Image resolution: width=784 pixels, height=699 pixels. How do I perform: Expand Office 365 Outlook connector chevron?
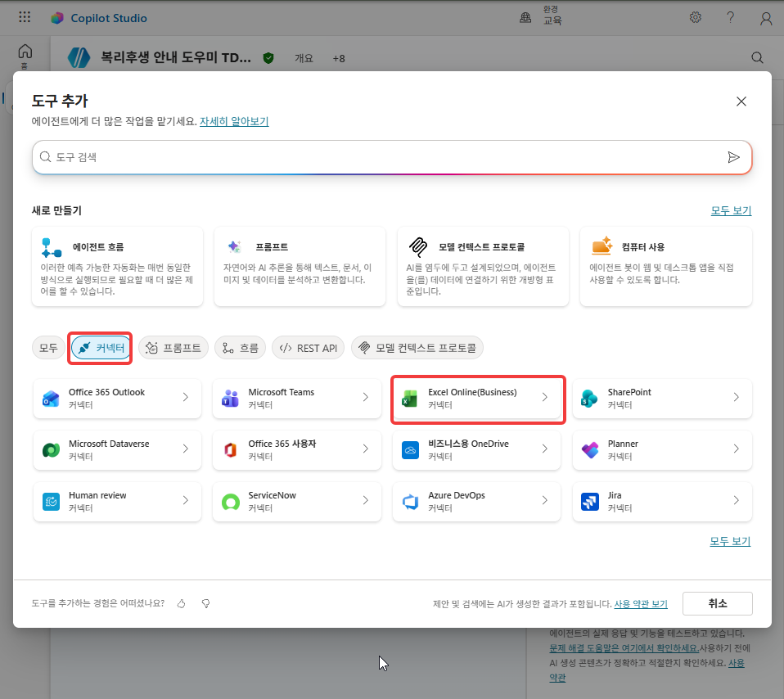pyautogui.click(x=186, y=397)
